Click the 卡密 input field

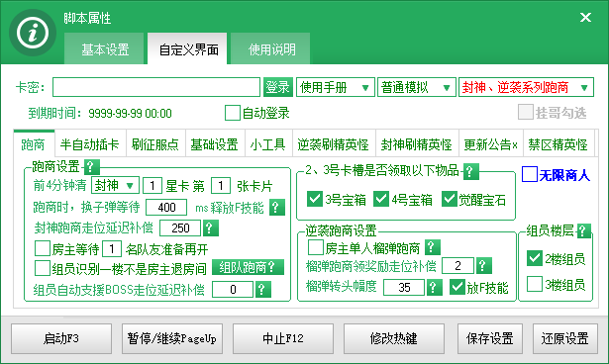click(x=156, y=87)
